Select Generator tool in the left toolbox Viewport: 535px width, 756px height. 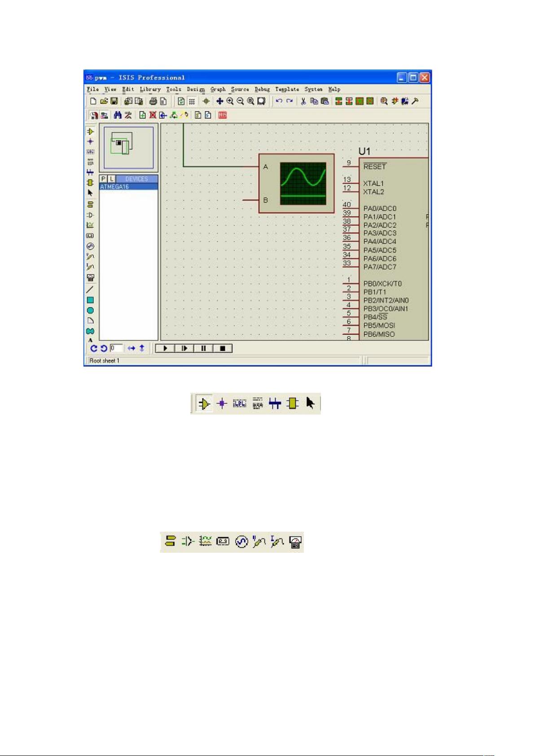click(x=90, y=246)
